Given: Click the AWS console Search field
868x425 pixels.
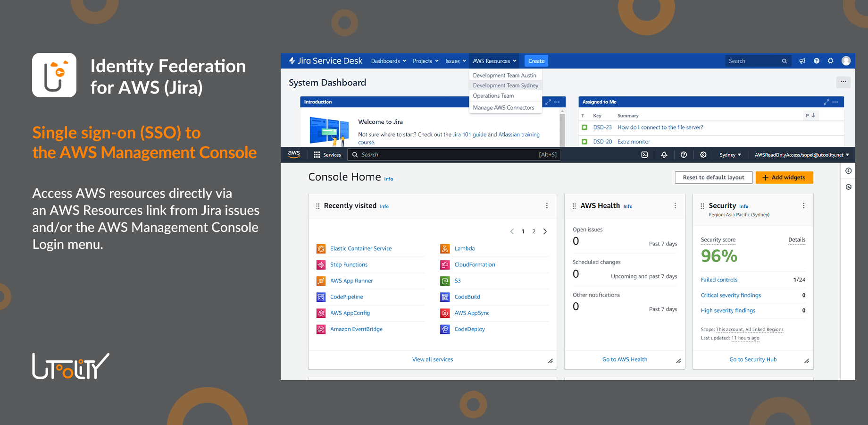Looking at the screenshot, I should pos(454,155).
